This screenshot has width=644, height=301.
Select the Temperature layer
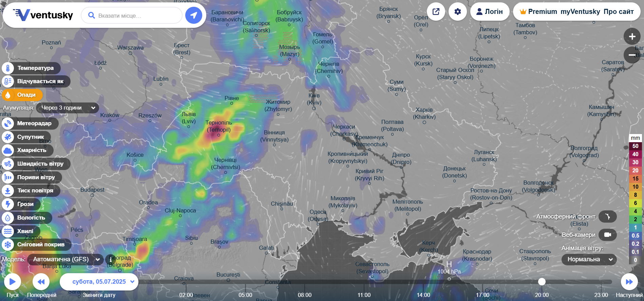tap(31, 68)
